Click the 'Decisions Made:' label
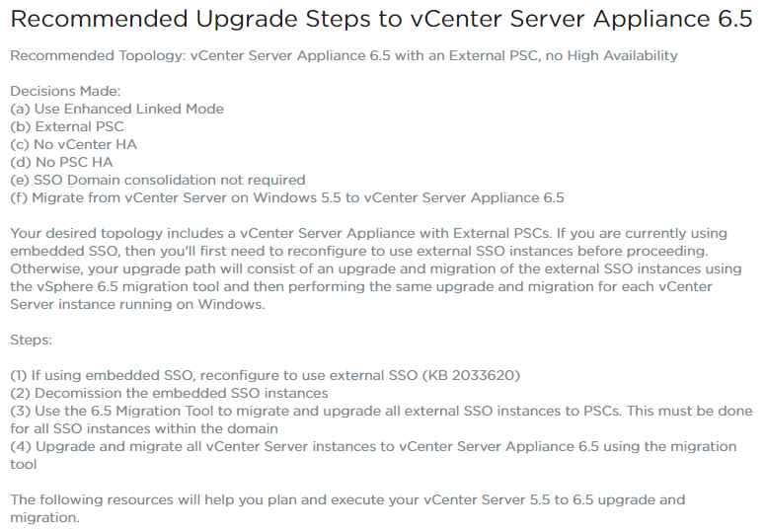The width and height of the screenshot is (765, 532). tap(65, 91)
